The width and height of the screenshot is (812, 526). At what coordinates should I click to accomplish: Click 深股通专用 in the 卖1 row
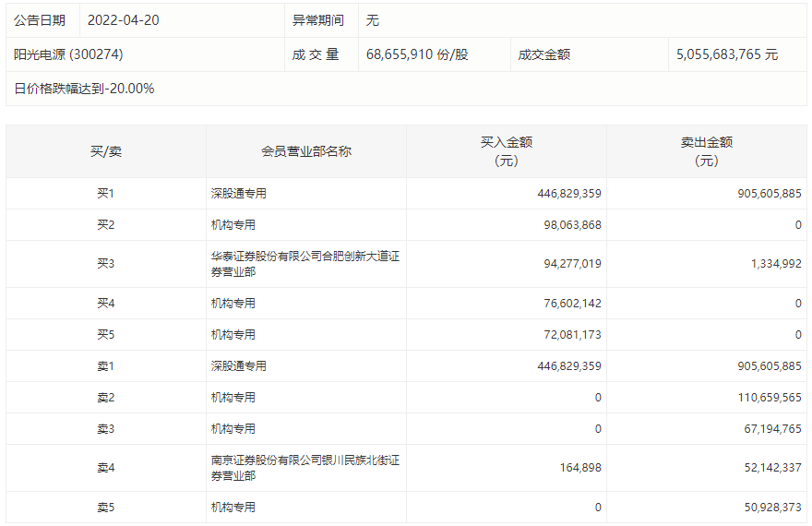(x=239, y=366)
